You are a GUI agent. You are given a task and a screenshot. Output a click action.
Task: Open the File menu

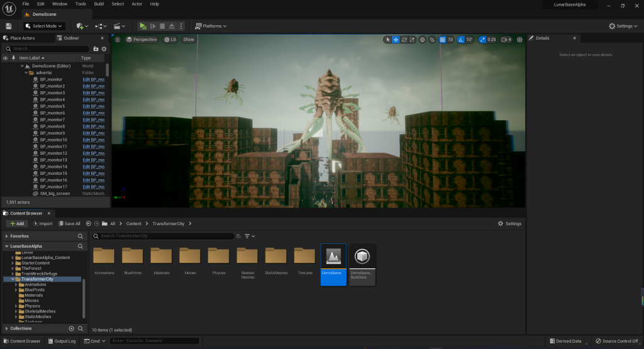[x=25, y=4]
